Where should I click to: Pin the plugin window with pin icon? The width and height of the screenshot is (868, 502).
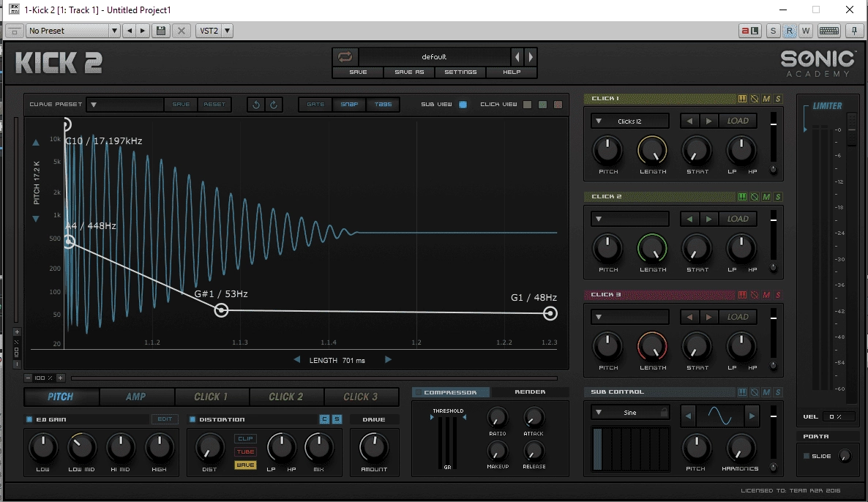point(855,31)
